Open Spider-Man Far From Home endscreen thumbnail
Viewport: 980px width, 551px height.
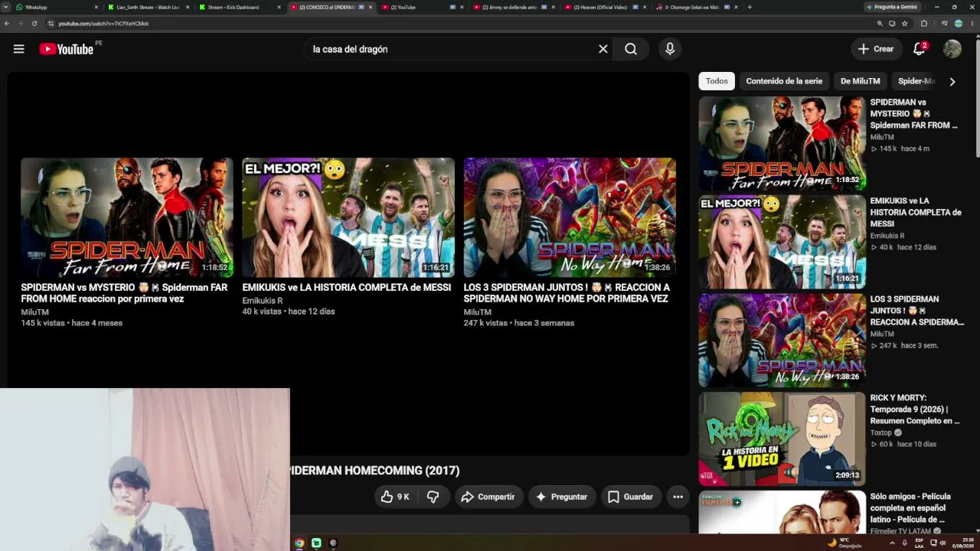coord(127,217)
